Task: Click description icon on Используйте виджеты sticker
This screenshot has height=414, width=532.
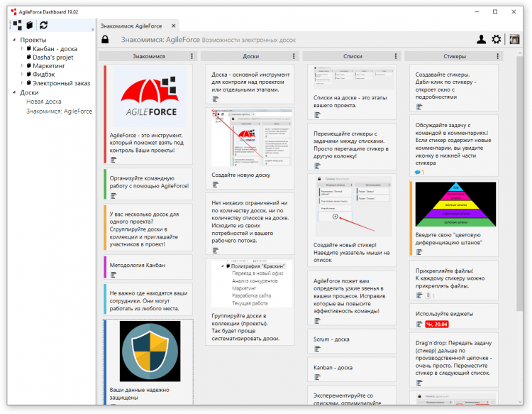Action: click(x=419, y=325)
